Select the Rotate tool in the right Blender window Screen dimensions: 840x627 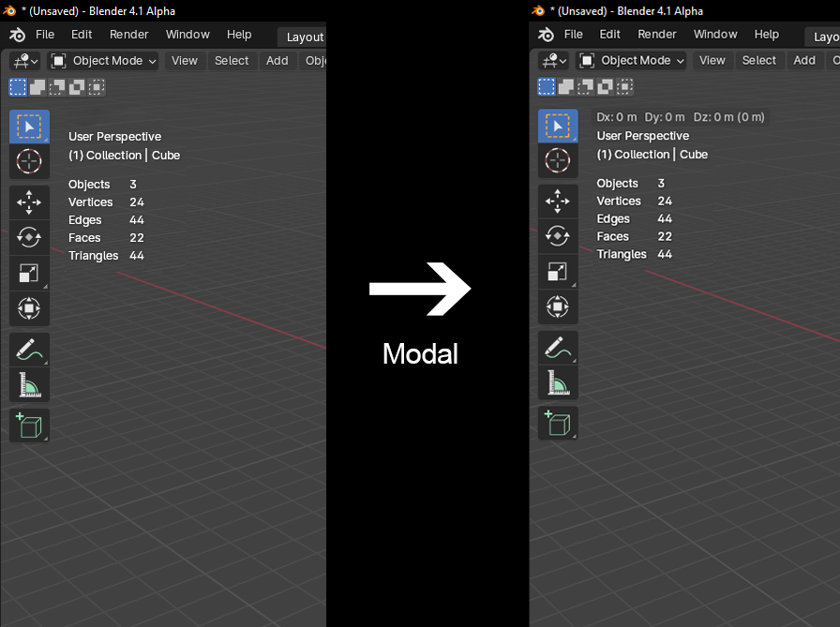558,235
